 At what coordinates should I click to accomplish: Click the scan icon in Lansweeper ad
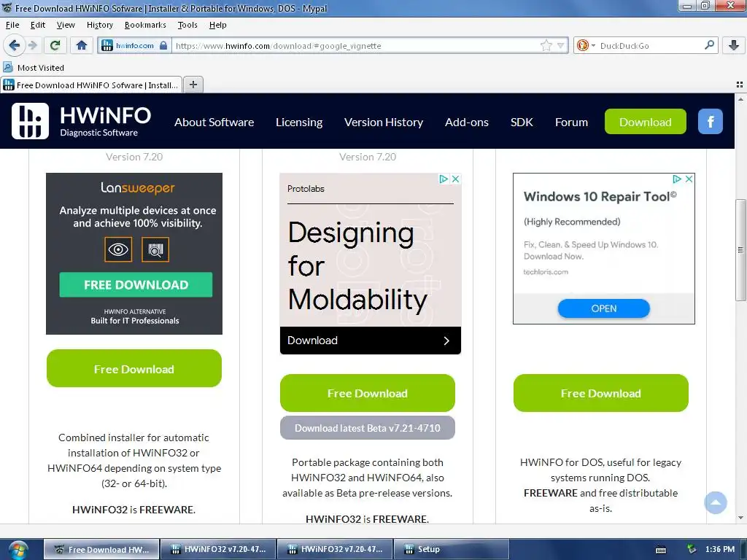pyautogui.click(x=155, y=249)
